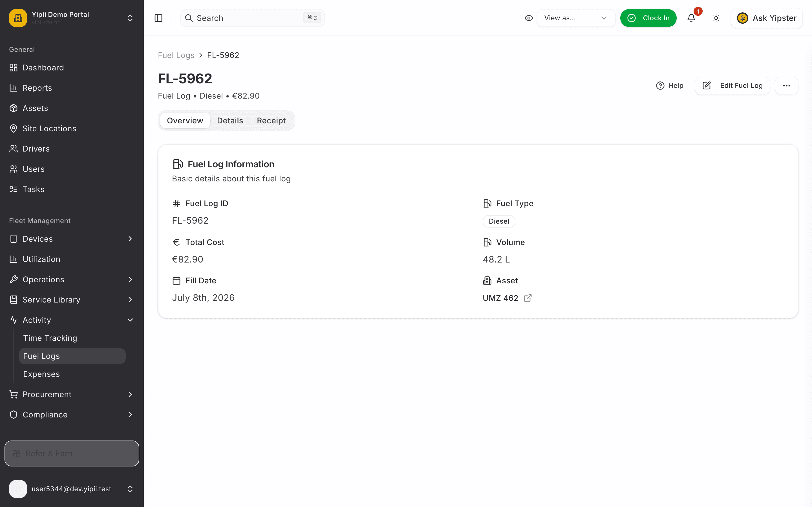
Task: Click the Edit Fuel Log button
Action: coord(732,86)
